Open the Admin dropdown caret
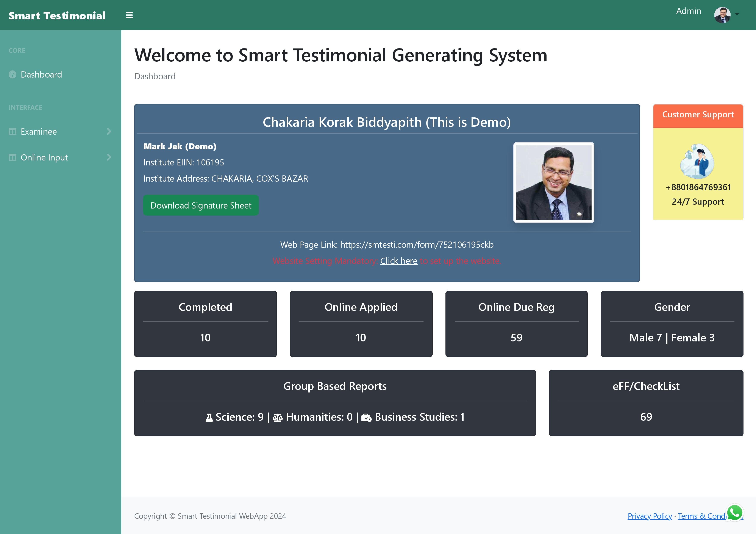The width and height of the screenshot is (756, 534). coord(737,14)
